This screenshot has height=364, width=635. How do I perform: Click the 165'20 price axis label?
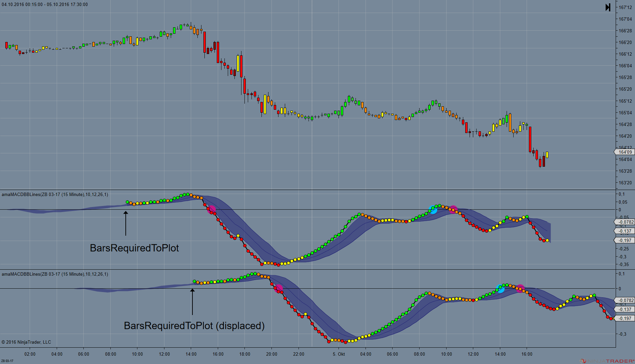pyautogui.click(x=625, y=89)
